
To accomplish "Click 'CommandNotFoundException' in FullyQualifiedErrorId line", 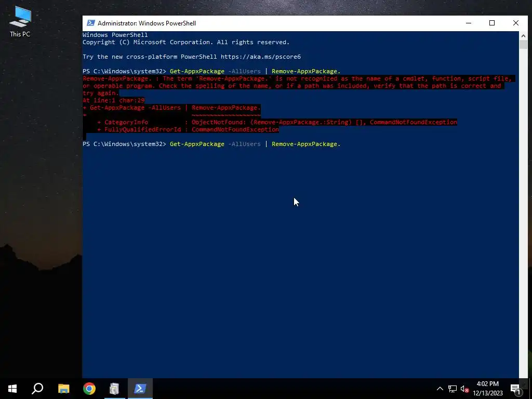I will pos(235,129).
